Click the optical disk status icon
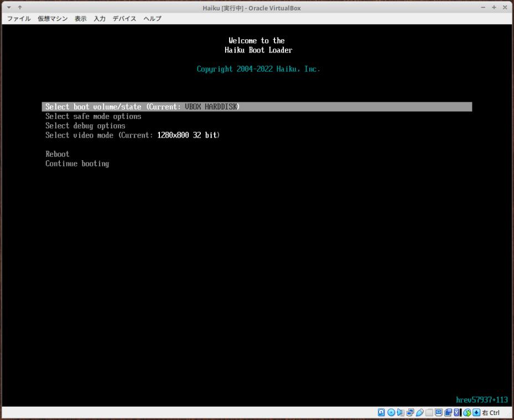Image resolution: width=514 pixels, height=420 pixels. [x=391, y=412]
